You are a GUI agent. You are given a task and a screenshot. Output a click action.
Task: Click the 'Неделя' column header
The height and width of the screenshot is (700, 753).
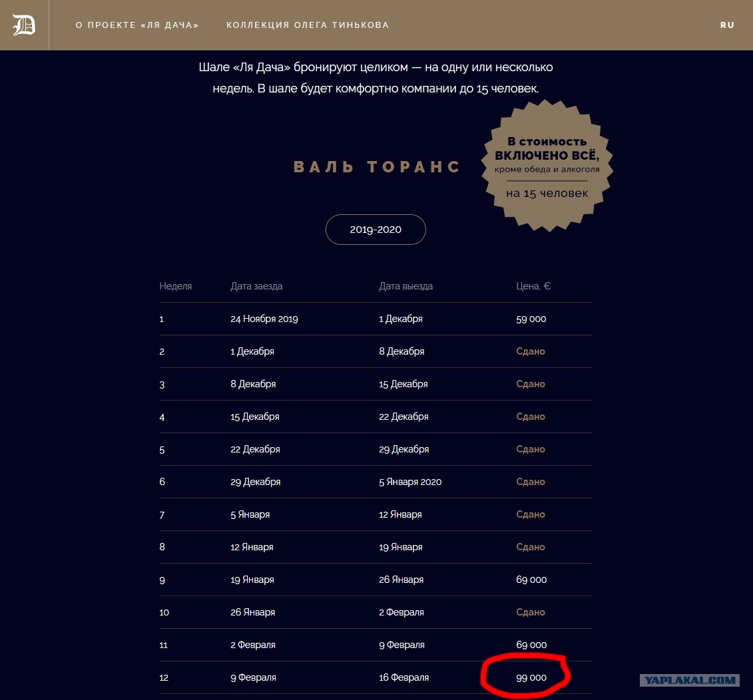coord(175,286)
